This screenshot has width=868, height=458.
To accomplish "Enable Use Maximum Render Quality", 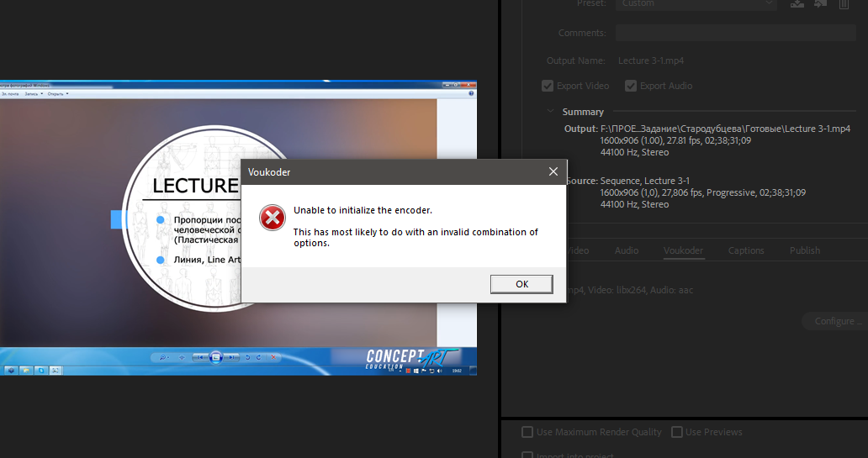I will tap(527, 432).
